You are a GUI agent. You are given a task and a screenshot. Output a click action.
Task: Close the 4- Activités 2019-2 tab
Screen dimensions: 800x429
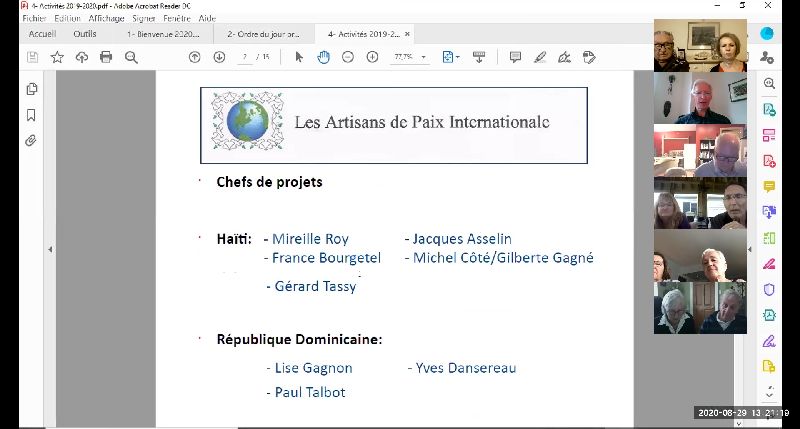tap(407, 34)
